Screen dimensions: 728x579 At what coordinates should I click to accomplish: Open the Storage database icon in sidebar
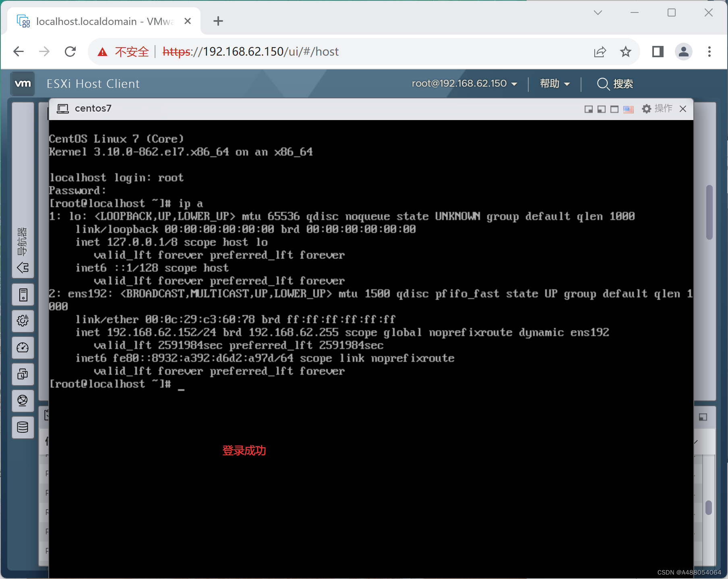23,427
